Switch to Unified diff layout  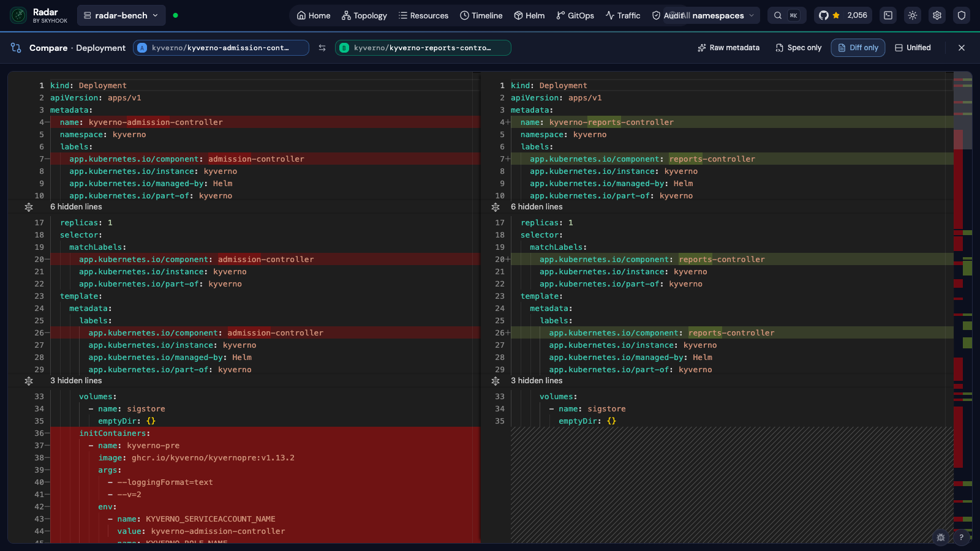913,48
